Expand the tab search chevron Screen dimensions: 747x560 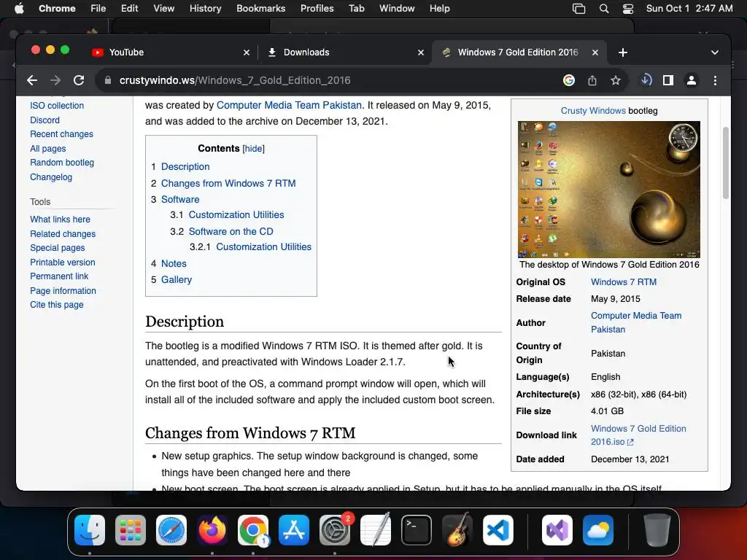coord(714,52)
